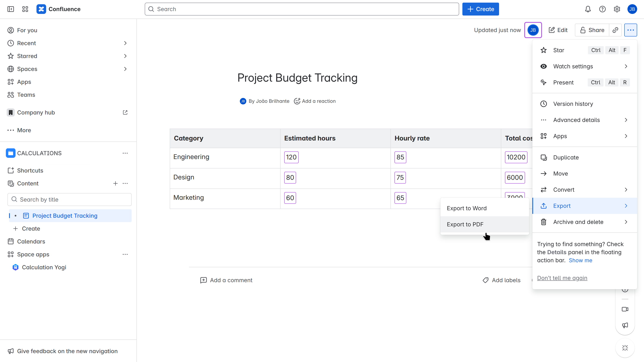Image resolution: width=644 pixels, height=362 pixels.
Task: Open Watch settings eye option
Action: click(573, 66)
